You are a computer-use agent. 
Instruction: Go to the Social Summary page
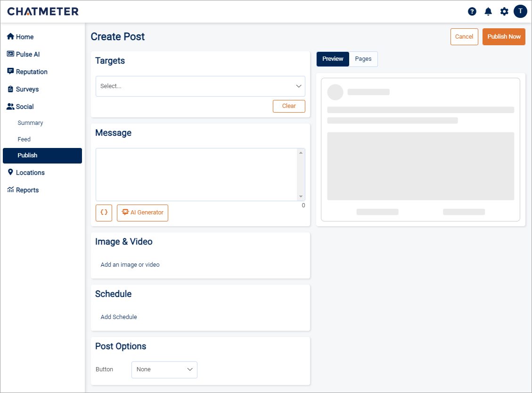pyautogui.click(x=30, y=123)
